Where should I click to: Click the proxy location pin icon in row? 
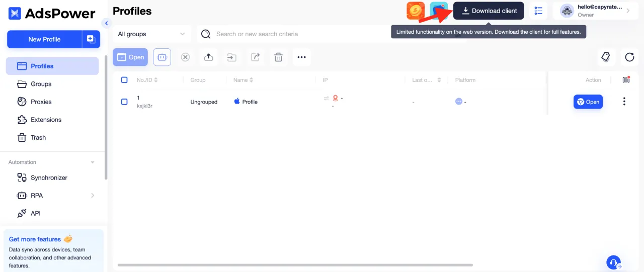coord(335,98)
